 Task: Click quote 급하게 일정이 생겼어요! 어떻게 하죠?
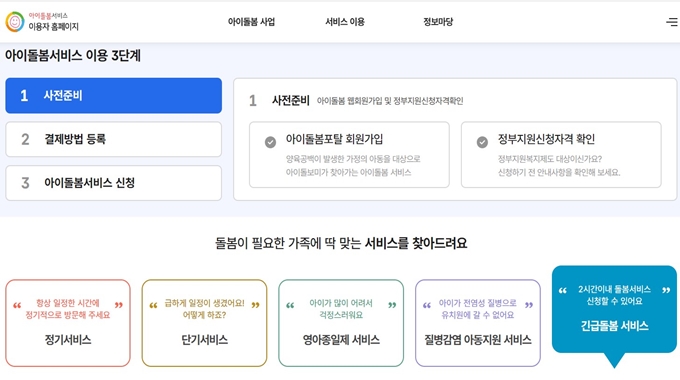click(204, 309)
